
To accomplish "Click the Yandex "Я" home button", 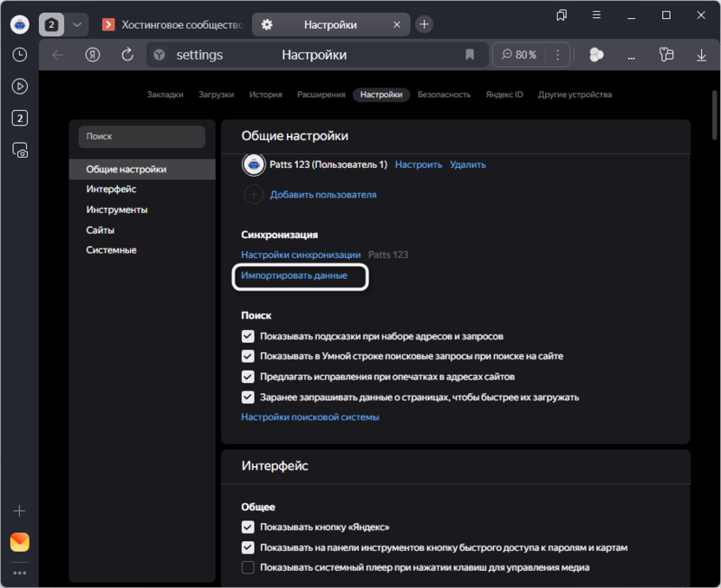I will click(x=93, y=55).
